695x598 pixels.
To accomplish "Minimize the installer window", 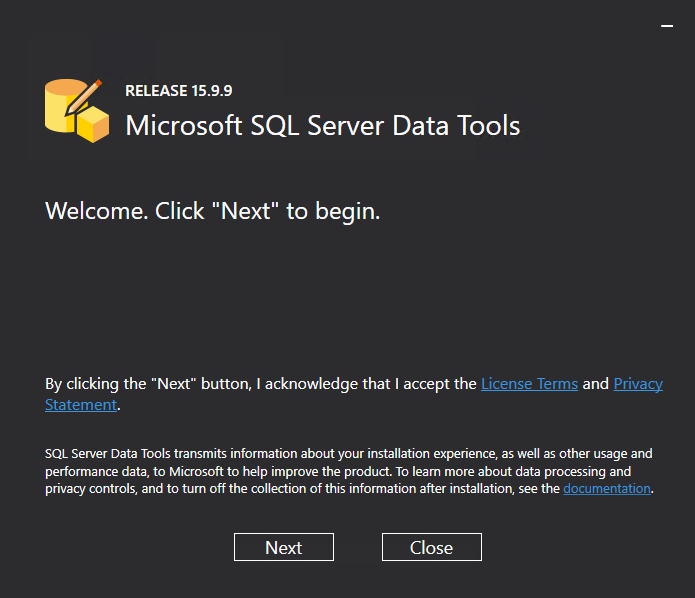I will (667, 27).
